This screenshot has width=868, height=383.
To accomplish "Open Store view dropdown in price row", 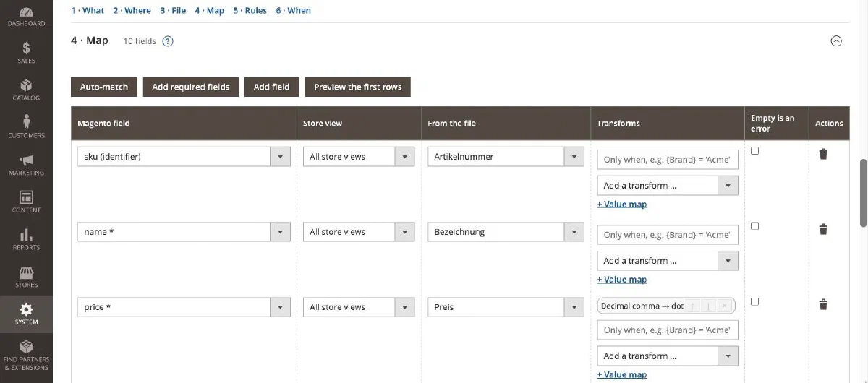I will click(x=359, y=307).
